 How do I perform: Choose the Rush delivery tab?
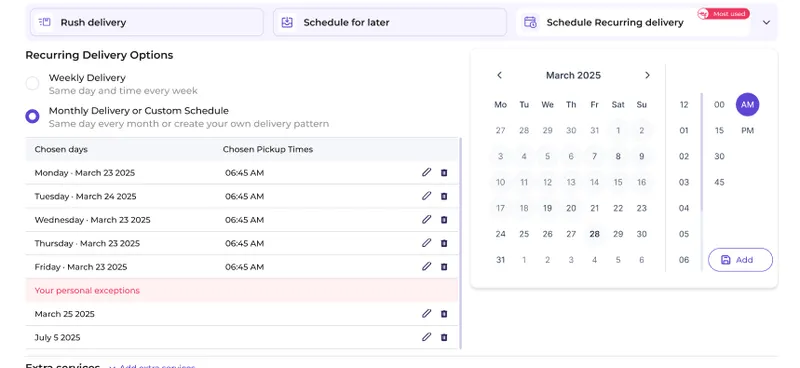click(147, 22)
